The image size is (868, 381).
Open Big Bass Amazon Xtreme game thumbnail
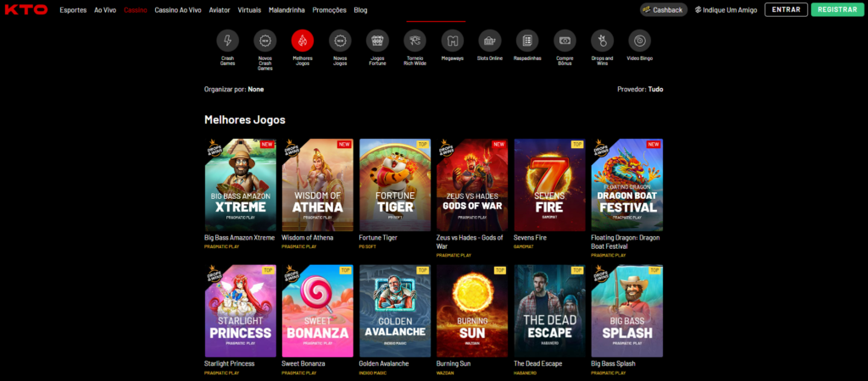coord(240,185)
